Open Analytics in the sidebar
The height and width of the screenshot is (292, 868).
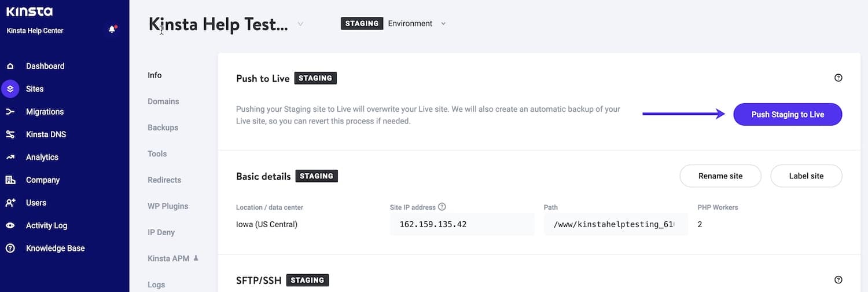42,157
